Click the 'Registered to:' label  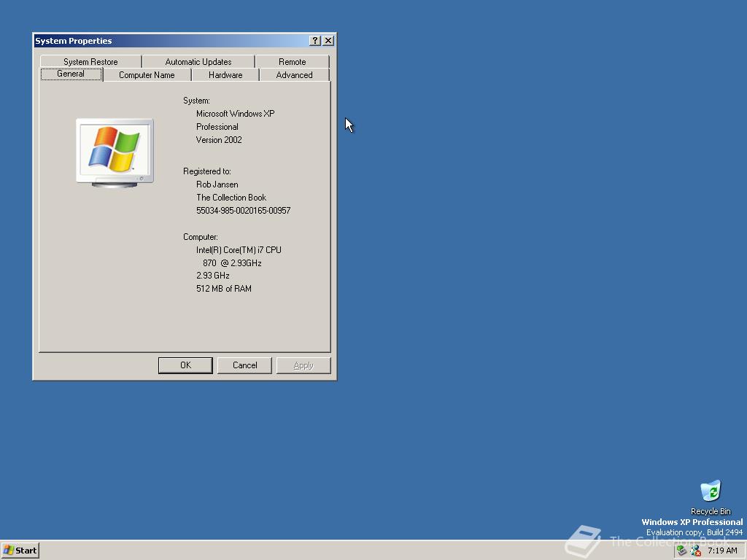[206, 171]
